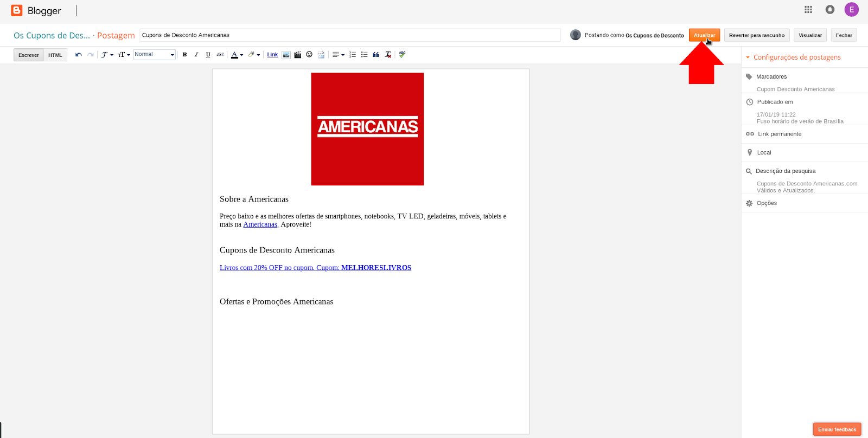Switch to Escrever compose mode
The image size is (868, 438).
29,55
